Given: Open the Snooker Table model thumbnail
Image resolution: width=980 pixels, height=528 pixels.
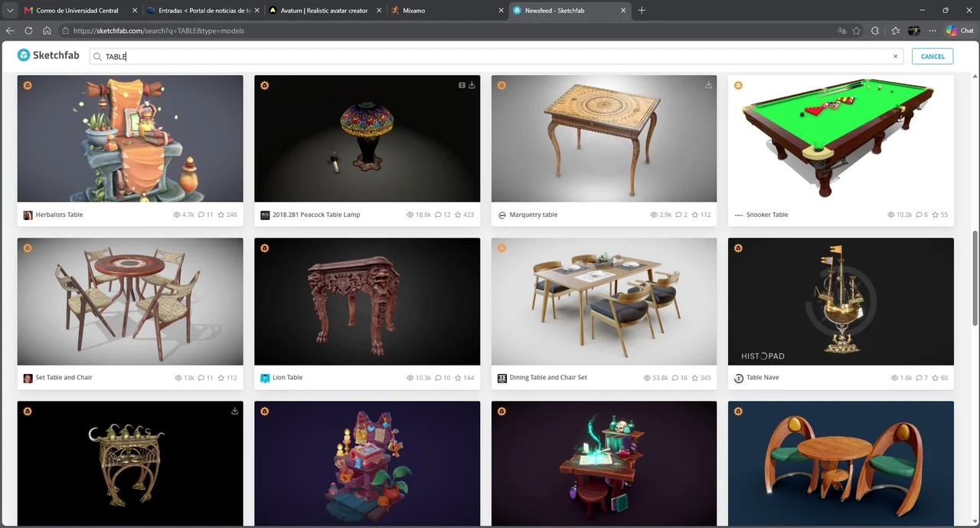Looking at the screenshot, I should 841,139.
